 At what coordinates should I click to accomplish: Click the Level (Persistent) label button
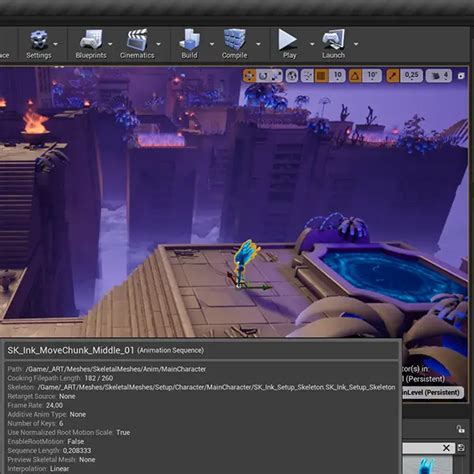click(432, 392)
